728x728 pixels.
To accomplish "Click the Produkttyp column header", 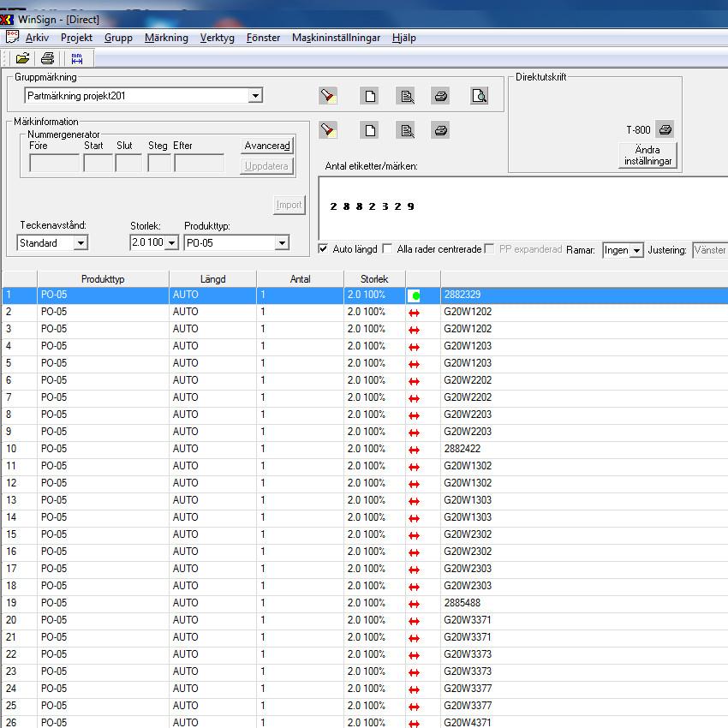I will pyautogui.click(x=103, y=279).
